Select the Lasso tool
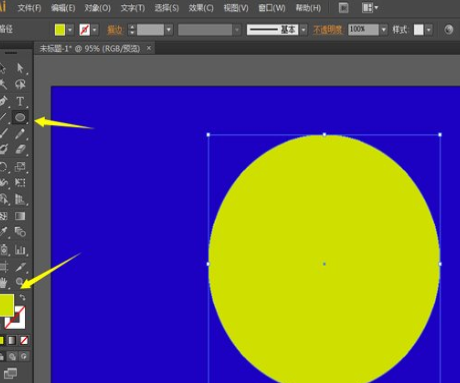This screenshot has width=460, height=383. (x=20, y=84)
